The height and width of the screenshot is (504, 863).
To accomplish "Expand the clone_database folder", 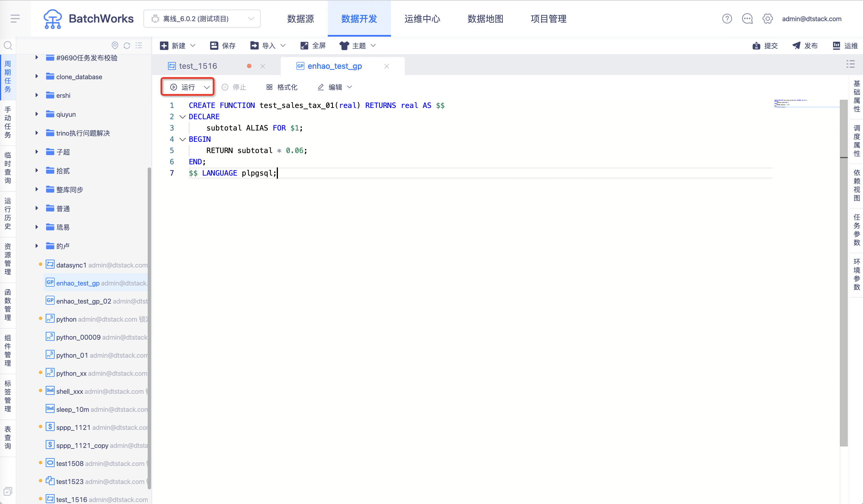I will (37, 76).
